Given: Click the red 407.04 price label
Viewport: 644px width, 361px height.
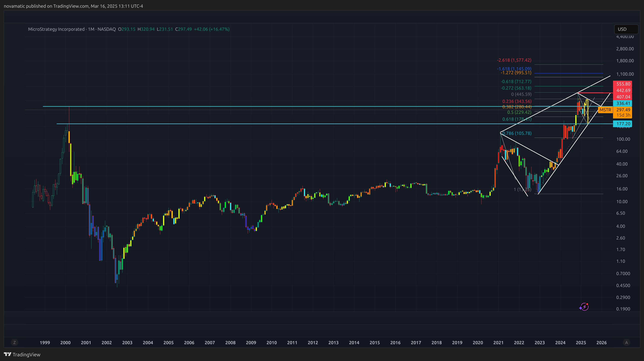Looking at the screenshot, I should coord(623,97).
